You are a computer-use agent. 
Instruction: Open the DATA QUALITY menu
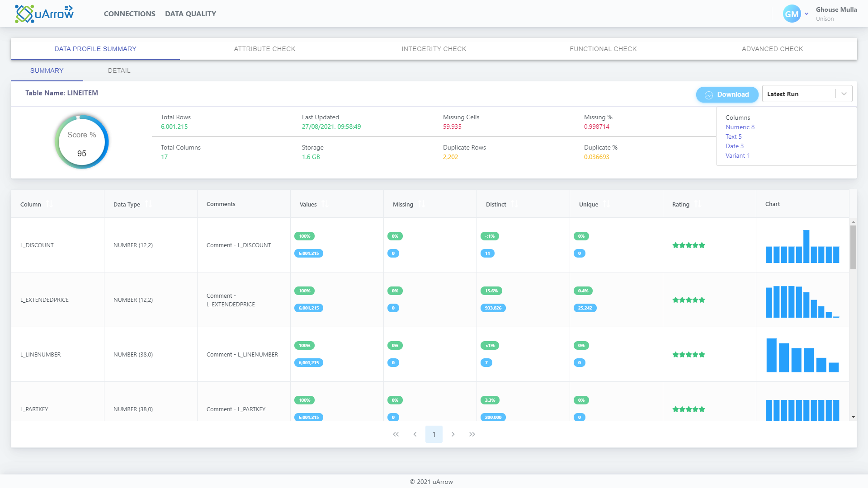pyautogui.click(x=190, y=14)
